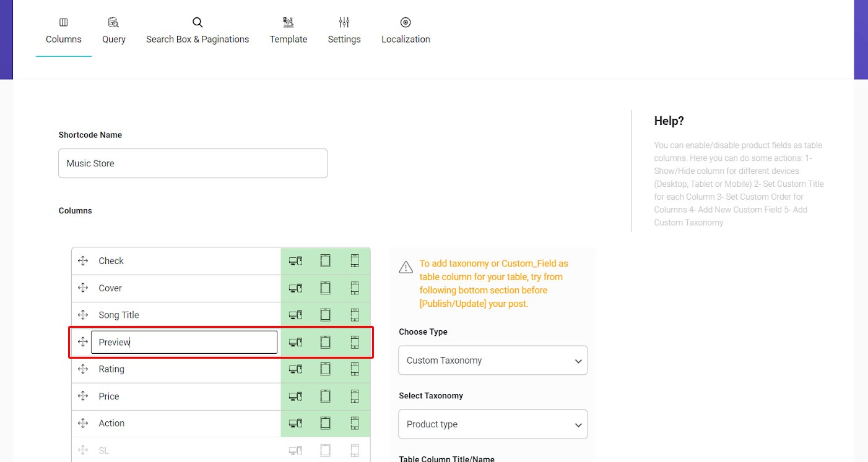This screenshot has height=462, width=868.
Task: Click tablet device icon in Rating row
Action: point(325,369)
